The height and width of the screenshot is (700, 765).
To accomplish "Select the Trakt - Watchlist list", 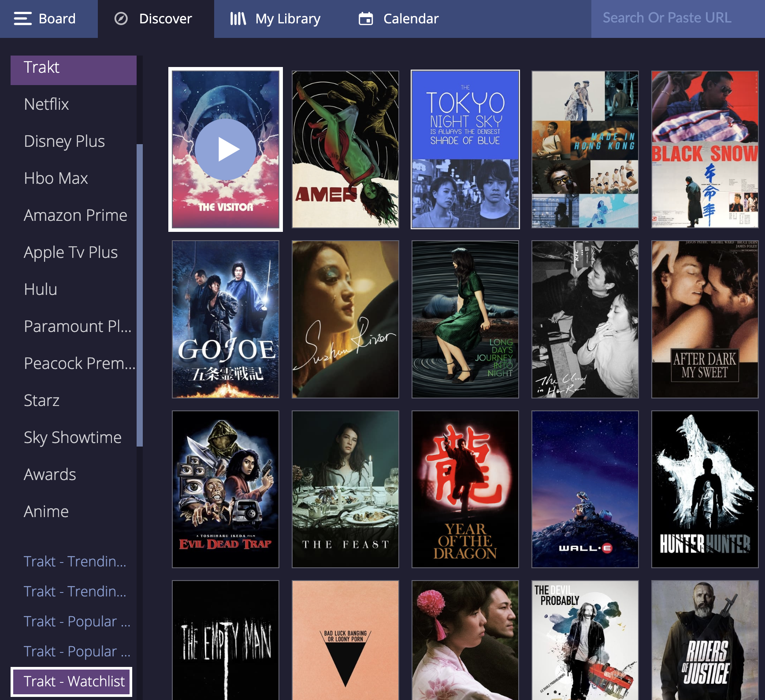I will tap(71, 681).
